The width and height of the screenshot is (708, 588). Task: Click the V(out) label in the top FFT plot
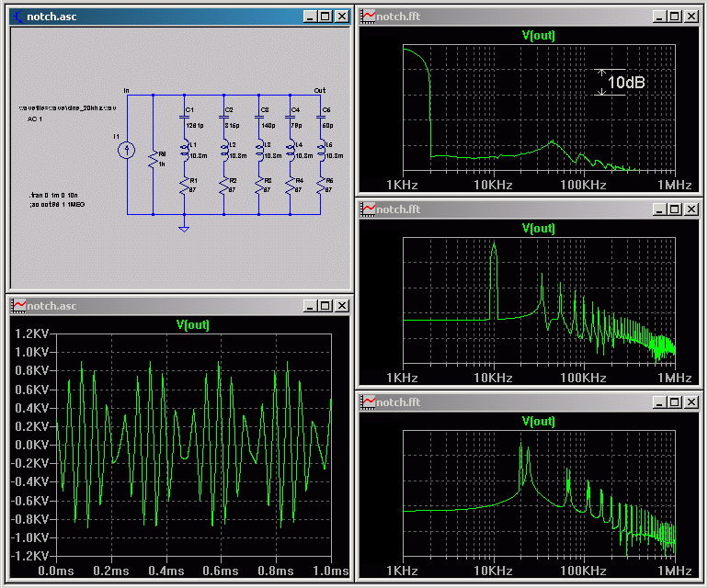click(x=538, y=36)
